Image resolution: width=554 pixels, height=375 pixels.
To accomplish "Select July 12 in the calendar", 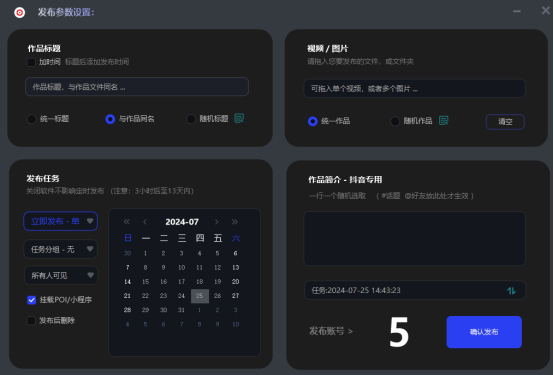I will (x=217, y=268).
